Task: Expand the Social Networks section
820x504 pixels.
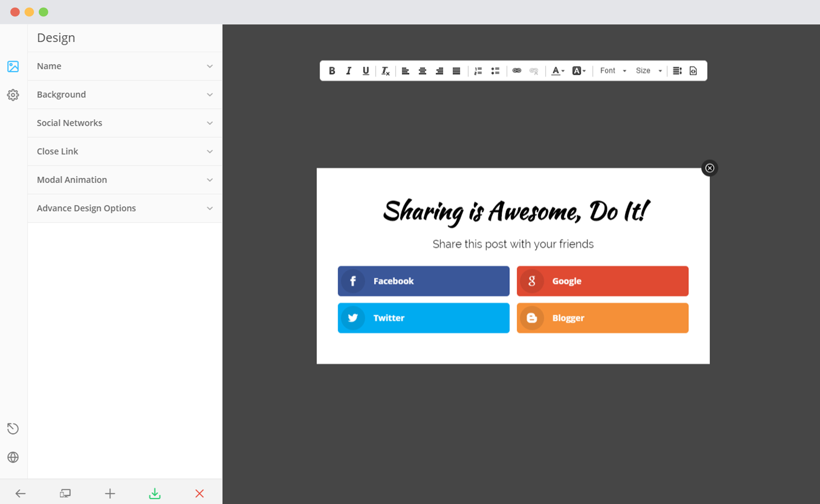Action: pos(123,123)
